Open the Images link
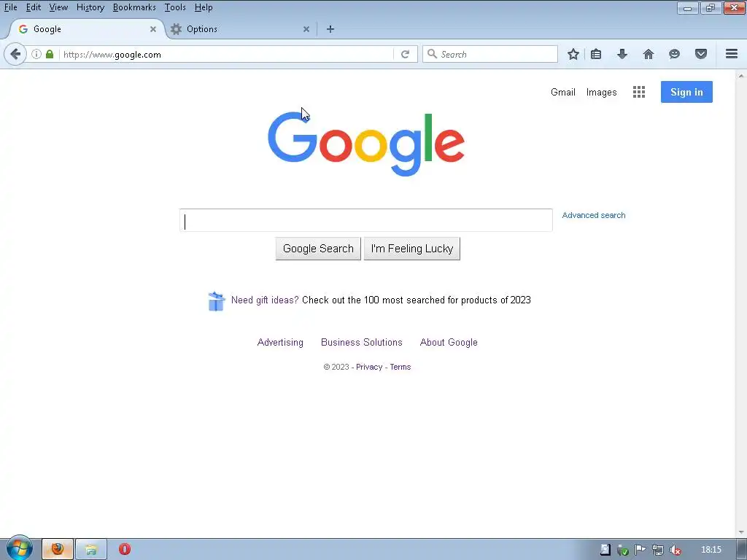The width and height of the screenshot is (747, 560). point(601,92)
